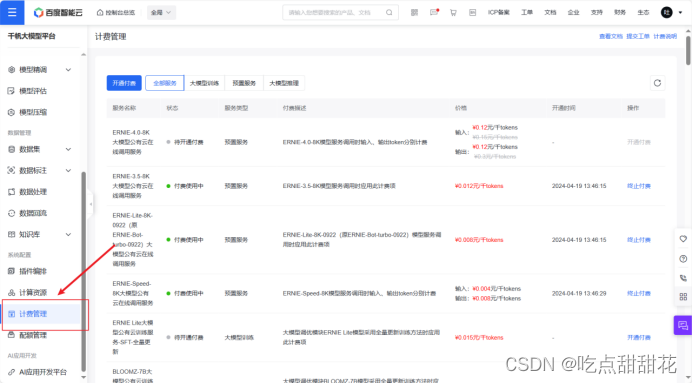Open the QR code icon in header
Screen dimensions: 692x384
pos(414,12)
